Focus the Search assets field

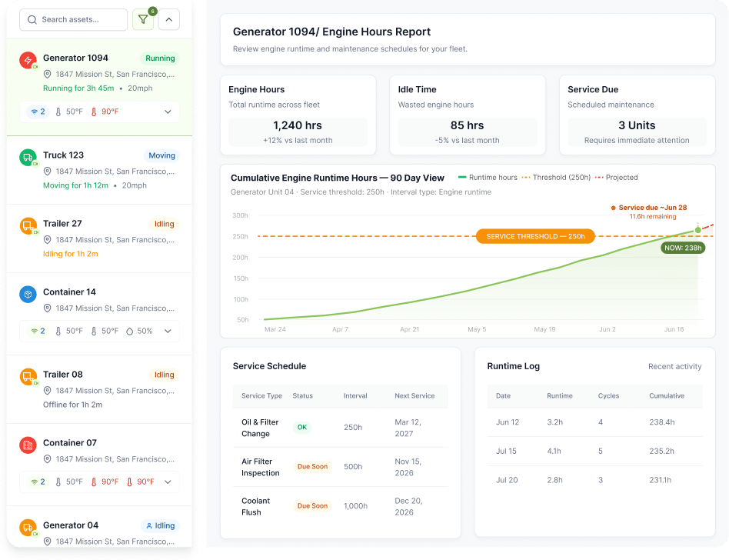coord(74,19)
